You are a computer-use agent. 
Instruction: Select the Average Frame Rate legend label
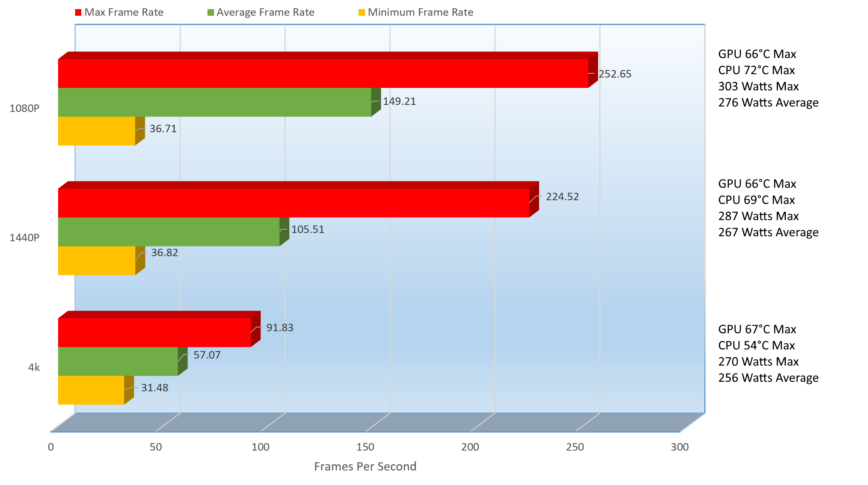(x=265, y=12)
